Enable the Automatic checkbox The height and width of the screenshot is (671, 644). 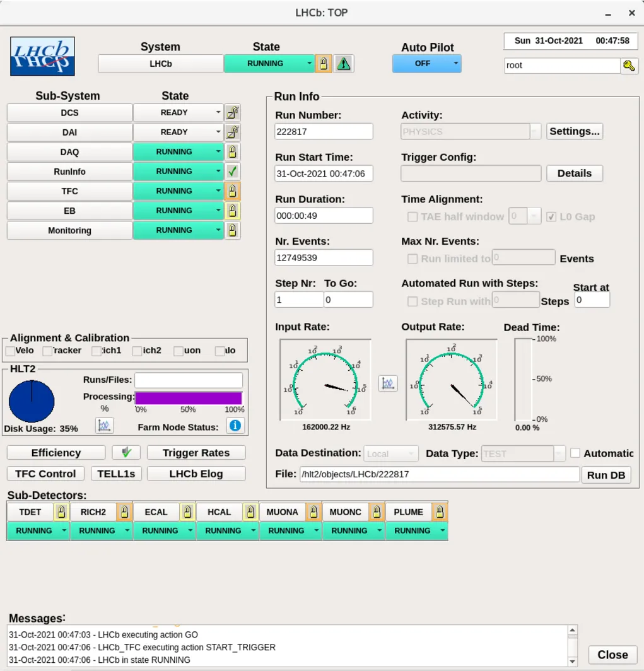pyautogui.click(x=575, y=453)
